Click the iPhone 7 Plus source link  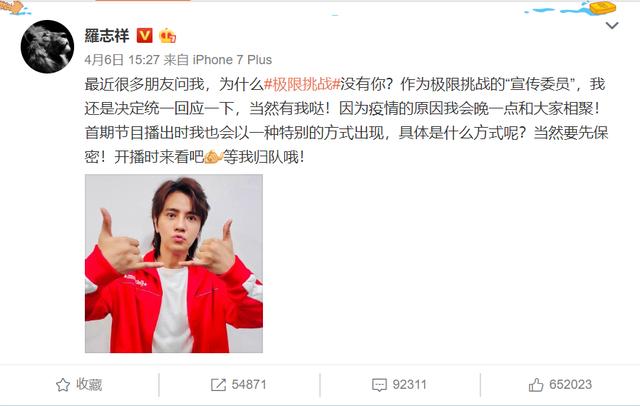tap(232, 60)
